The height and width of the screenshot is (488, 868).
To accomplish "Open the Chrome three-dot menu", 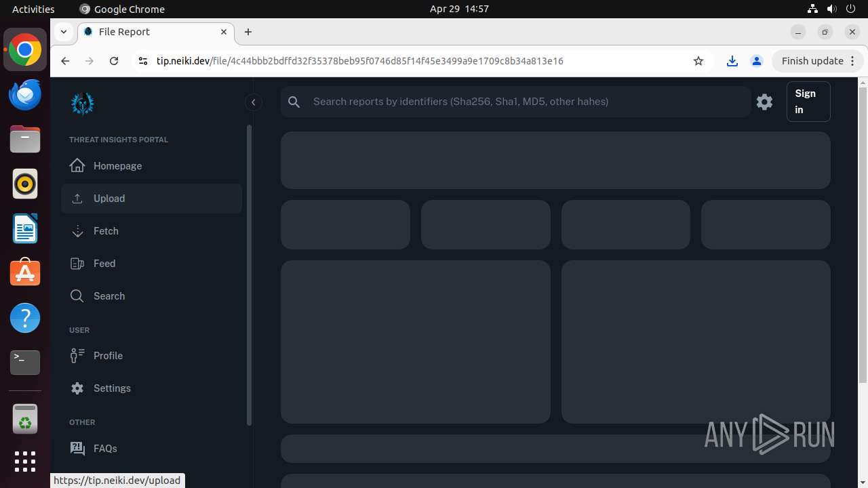I will [x=854, y=61].
